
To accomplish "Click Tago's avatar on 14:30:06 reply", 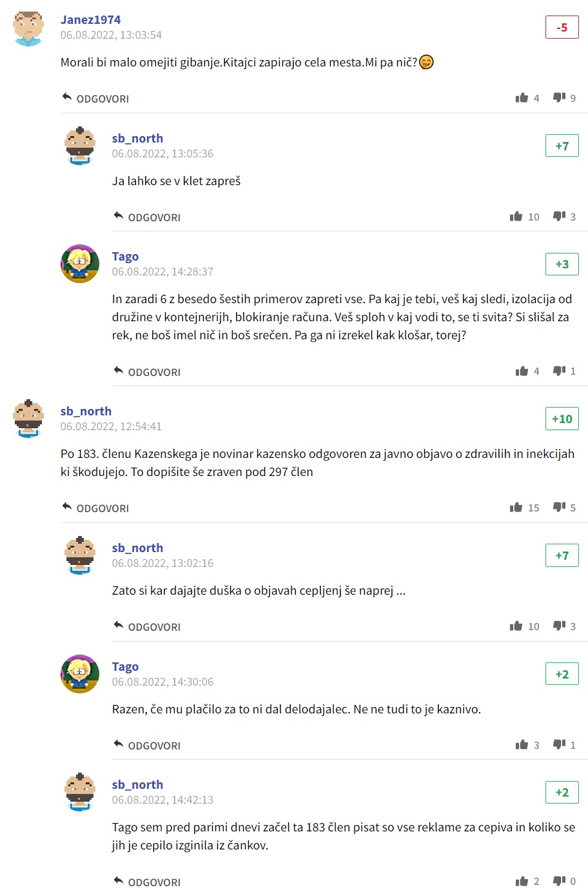I will 80,674.
